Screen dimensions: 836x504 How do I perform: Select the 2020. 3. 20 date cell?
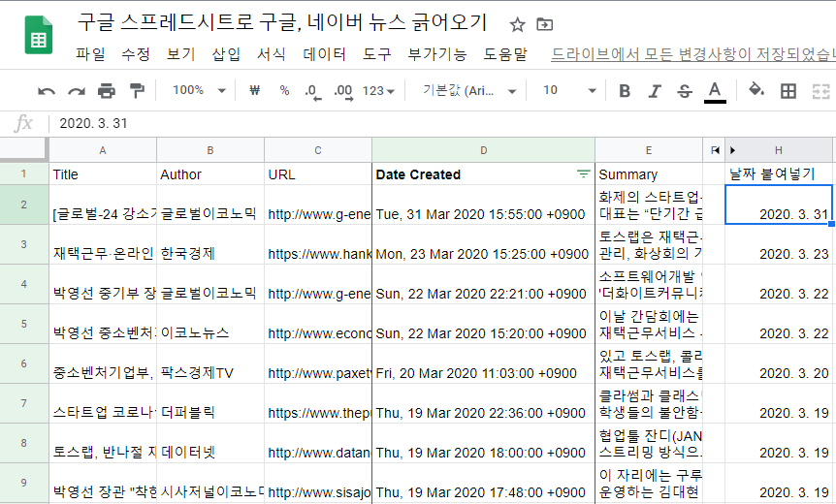pos(779,363)
